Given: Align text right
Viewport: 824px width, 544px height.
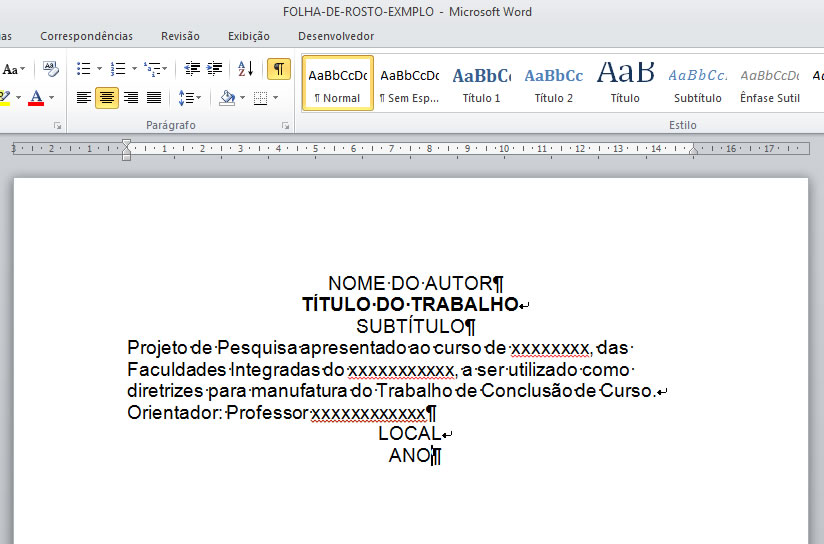Looking at the screenshot, I should (x=130, y=98).
